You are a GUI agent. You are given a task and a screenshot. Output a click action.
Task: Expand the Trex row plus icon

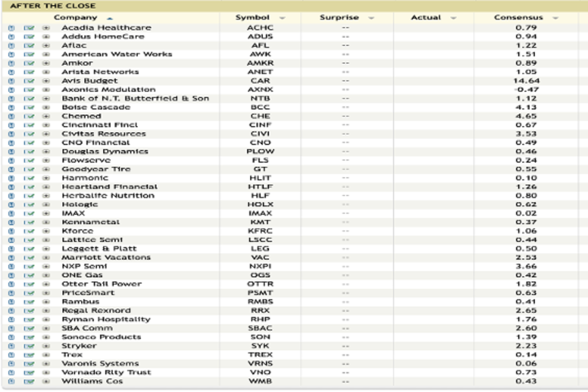click(x=46, y=355)
